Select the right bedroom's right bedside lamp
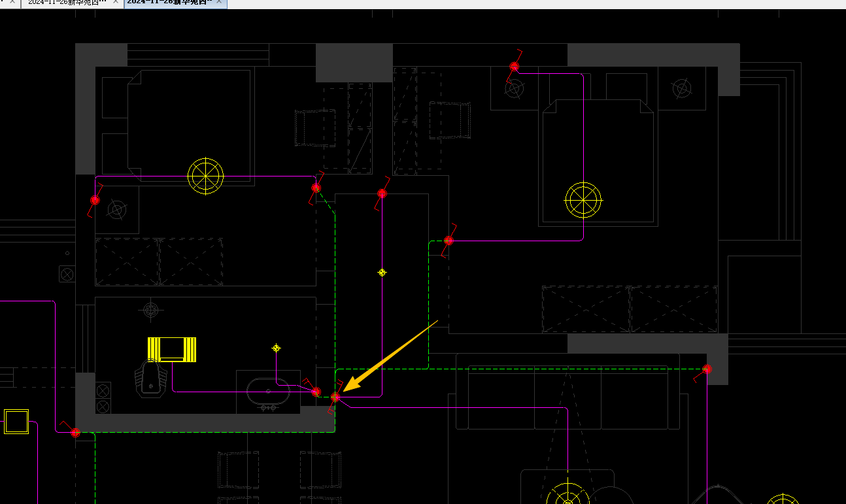 click(x=682, y=88)
